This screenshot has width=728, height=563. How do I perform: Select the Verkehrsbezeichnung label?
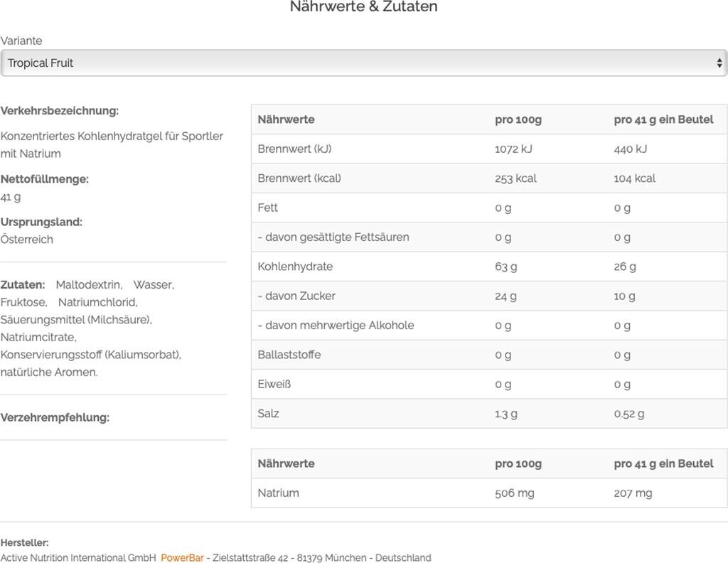60,111
